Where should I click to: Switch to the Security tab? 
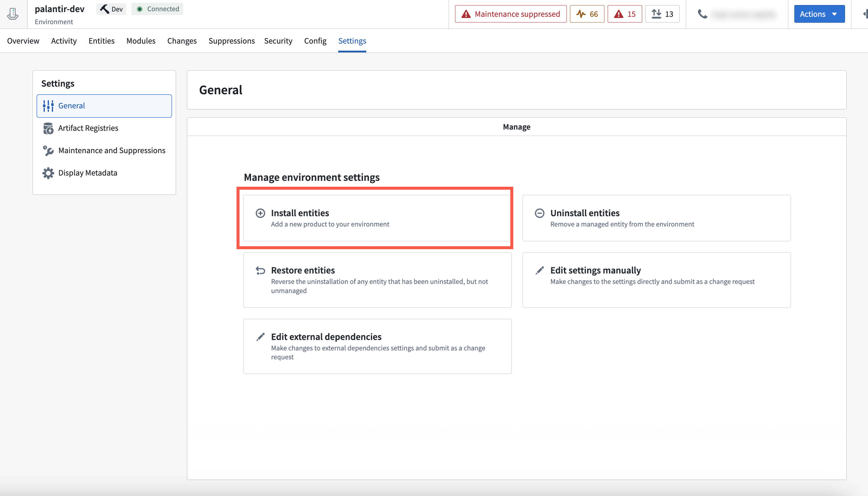pos(278,41)
